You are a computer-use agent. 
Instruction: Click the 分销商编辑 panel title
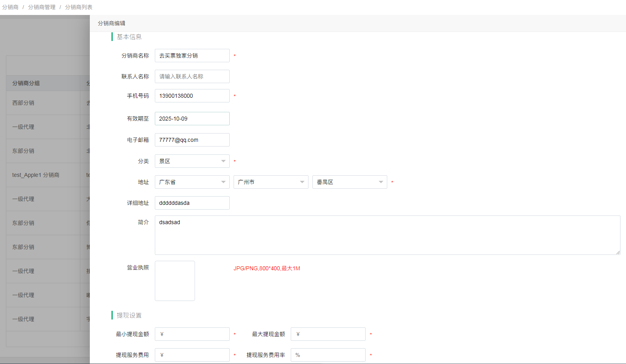[111, 23]
